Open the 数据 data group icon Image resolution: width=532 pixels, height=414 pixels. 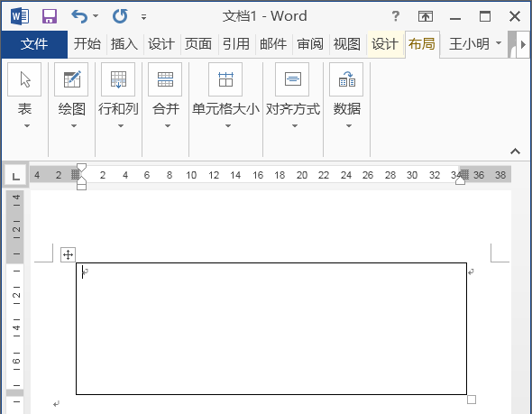tap(346, 79)
